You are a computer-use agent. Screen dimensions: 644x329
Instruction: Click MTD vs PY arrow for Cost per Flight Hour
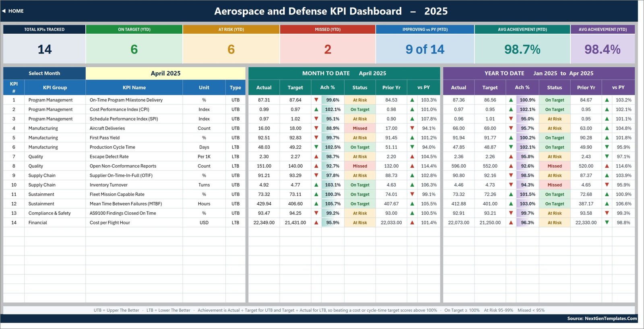412,222
